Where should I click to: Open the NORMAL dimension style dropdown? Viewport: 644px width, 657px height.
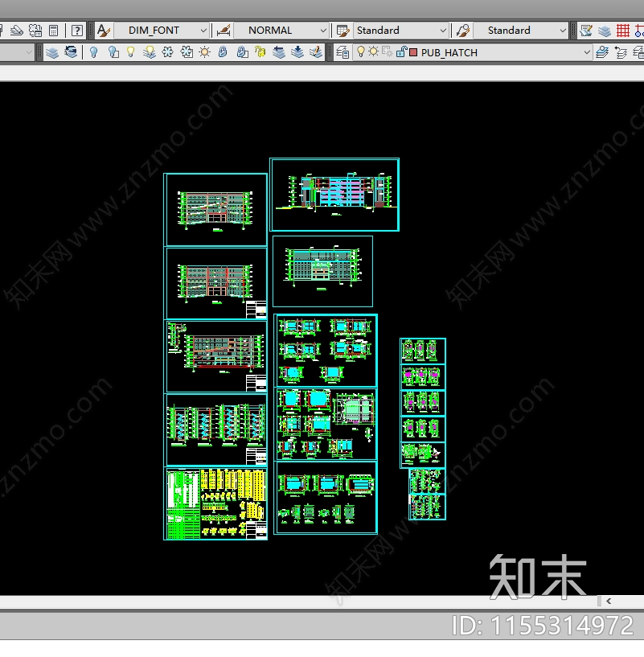(x=281, y=31)
